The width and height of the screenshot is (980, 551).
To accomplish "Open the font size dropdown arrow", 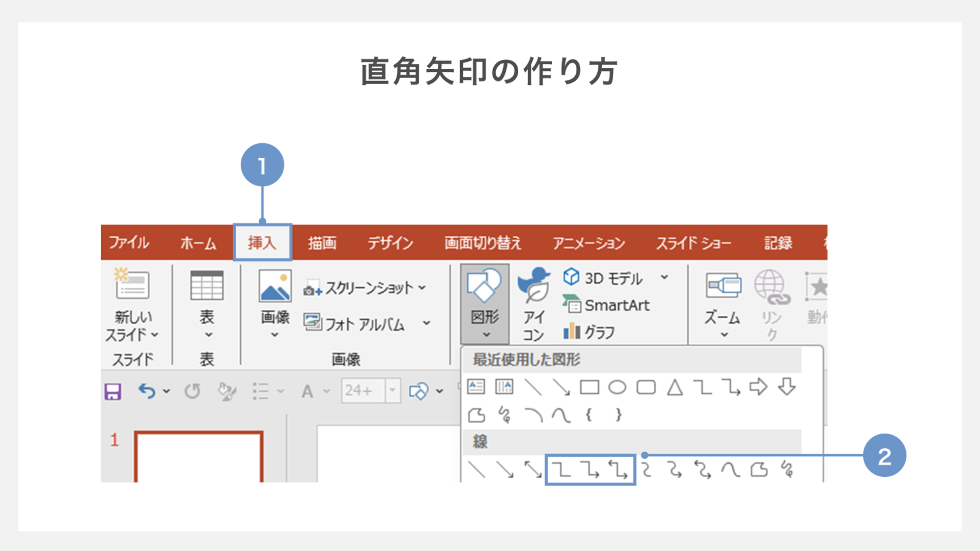I will click(392, 391).
